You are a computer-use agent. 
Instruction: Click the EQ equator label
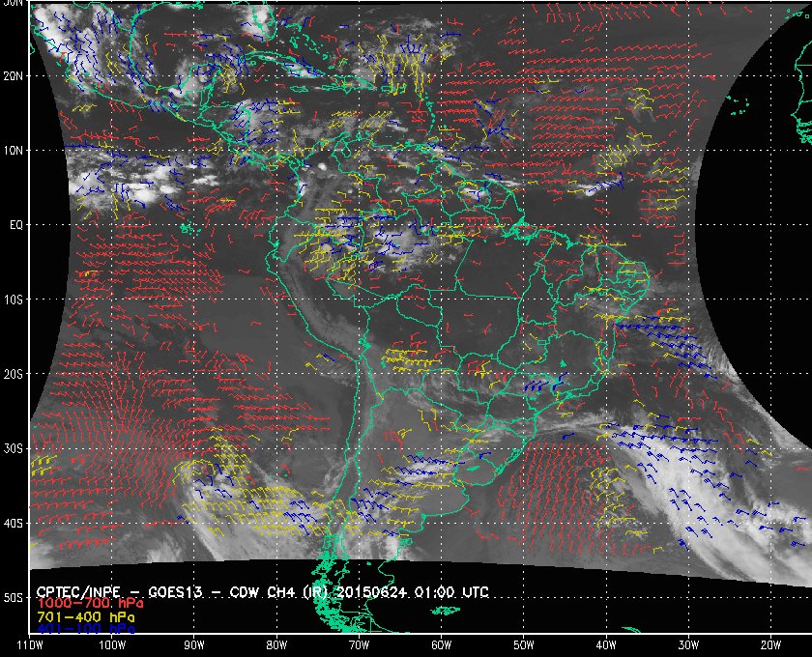16,225
